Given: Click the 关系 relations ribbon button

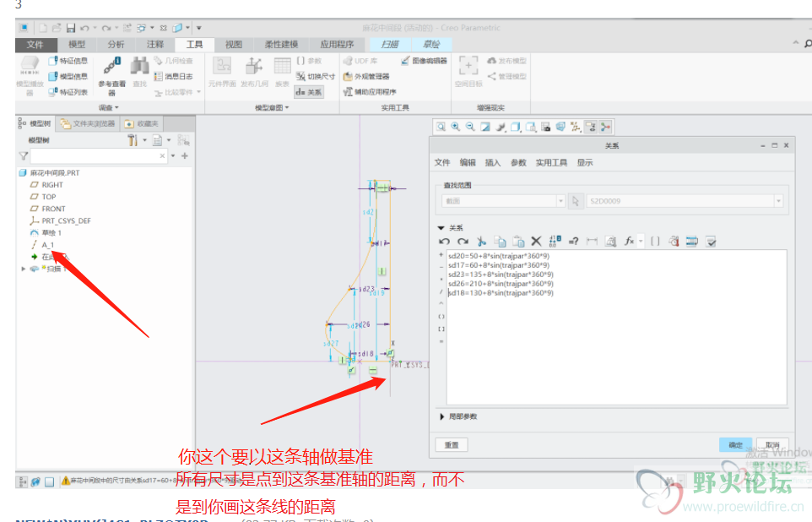Looking at the screenshot, I should (x=309, y=92).
